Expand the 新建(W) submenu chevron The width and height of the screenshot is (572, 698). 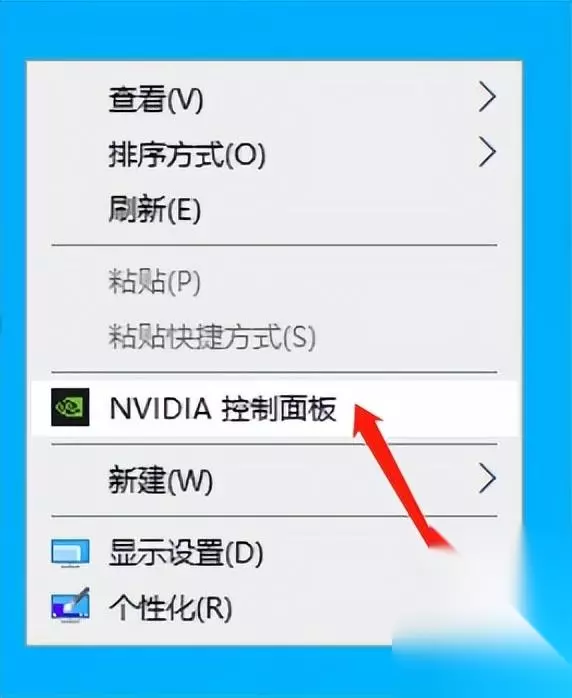487,478
